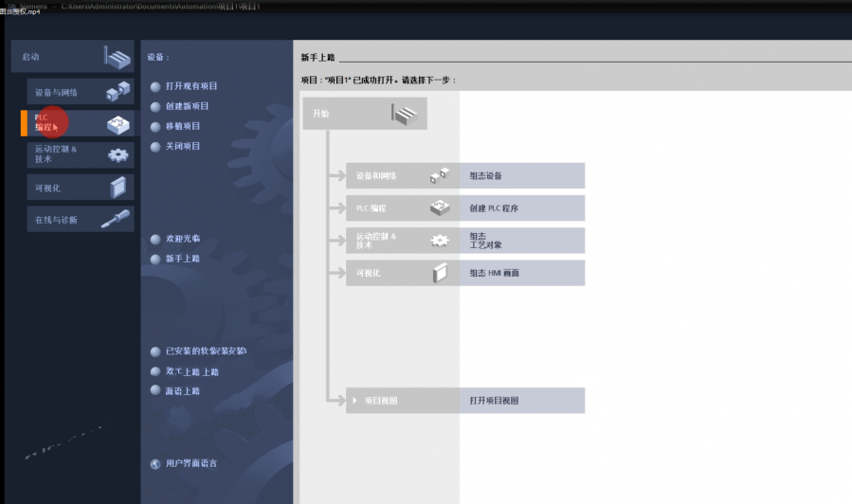The image size is (852, 504).
Task: Open 用户界面语言 language settings
Action: 191,463
